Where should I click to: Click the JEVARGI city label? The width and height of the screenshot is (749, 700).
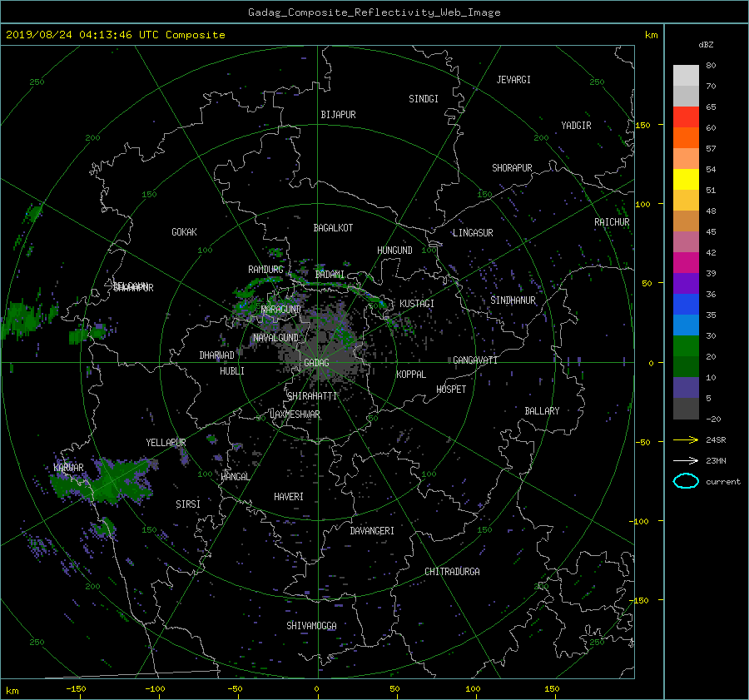pyautogui.click(x=513, y=80)
